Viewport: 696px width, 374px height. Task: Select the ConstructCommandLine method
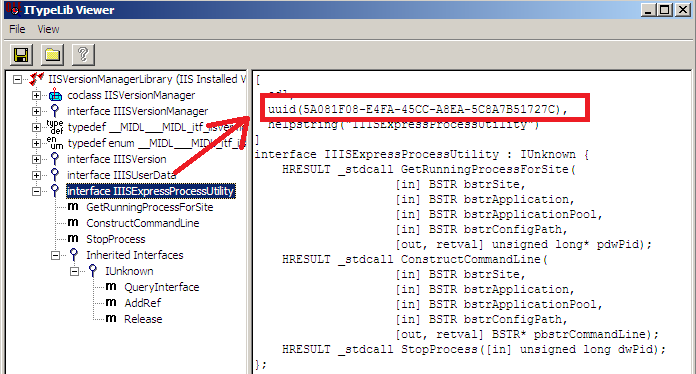coord(142,223)
